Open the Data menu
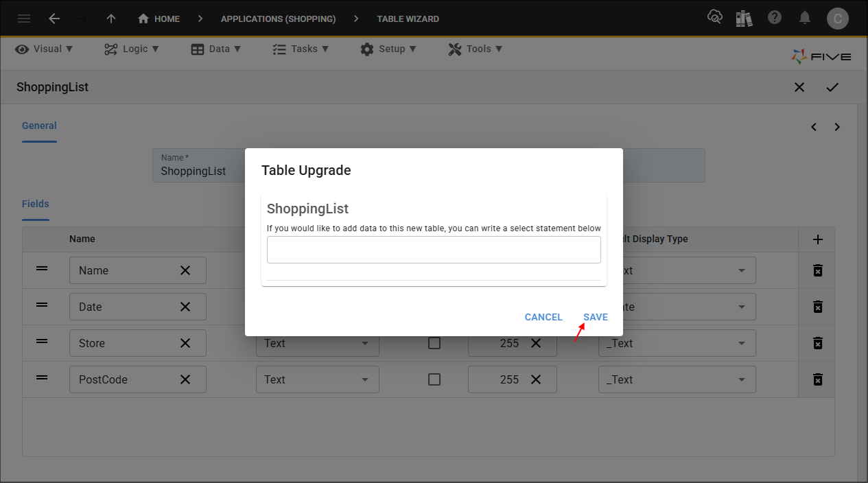Viewport: 868px width, 483px height. [216, 49]
